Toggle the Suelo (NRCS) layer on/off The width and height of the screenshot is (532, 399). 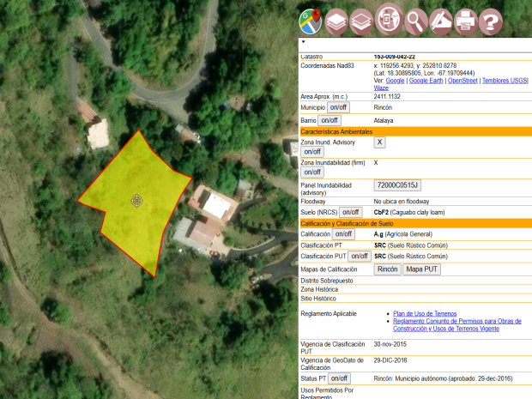click(351, 212)
